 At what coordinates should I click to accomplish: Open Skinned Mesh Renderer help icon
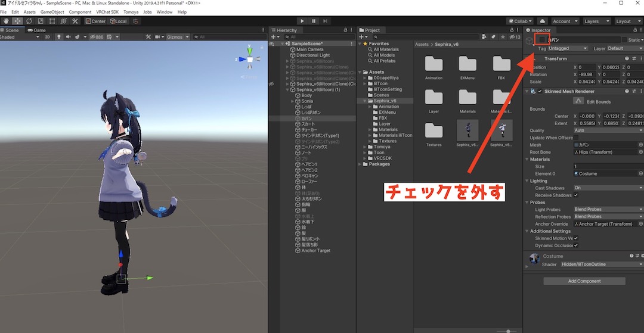point(627,92)
